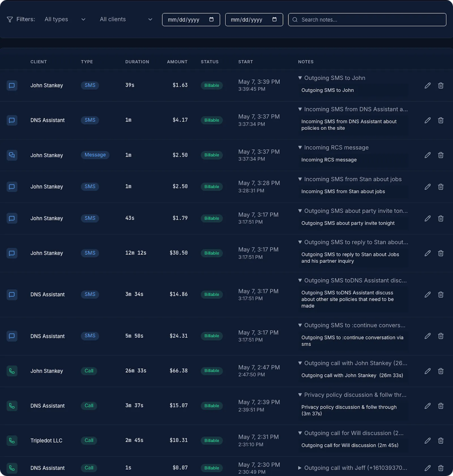Screen dimensions: 453x476
Task: Edit the Privacy policy discussion call entry
Action: (428, 406)
